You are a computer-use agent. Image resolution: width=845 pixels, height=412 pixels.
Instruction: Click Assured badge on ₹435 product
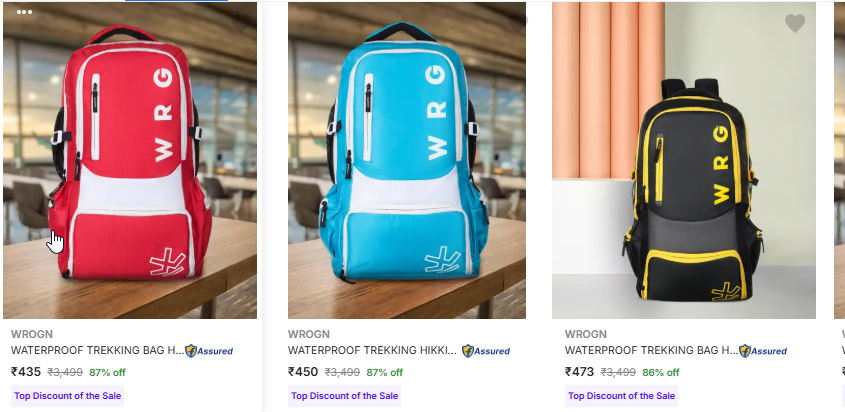(209, 351)
